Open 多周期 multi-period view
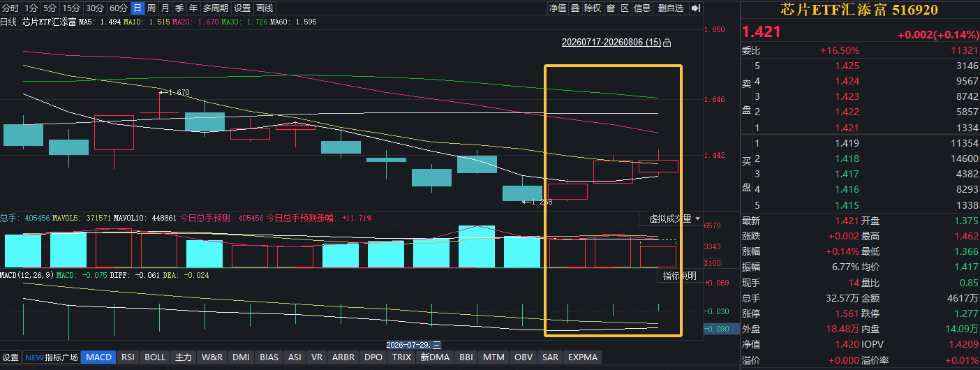This screenshot has height=370, width=980. coord(216,8)
